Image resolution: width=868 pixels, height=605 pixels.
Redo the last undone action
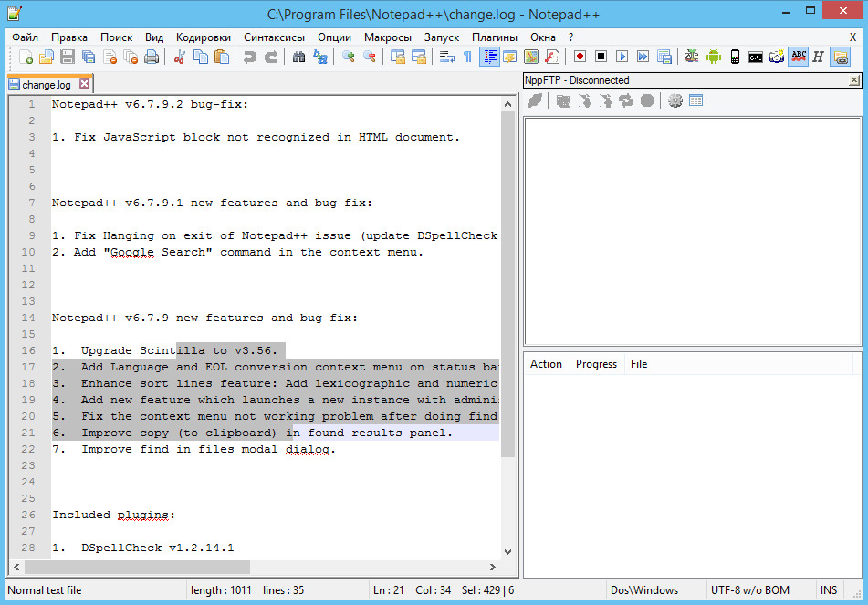(x=271, y=57)
